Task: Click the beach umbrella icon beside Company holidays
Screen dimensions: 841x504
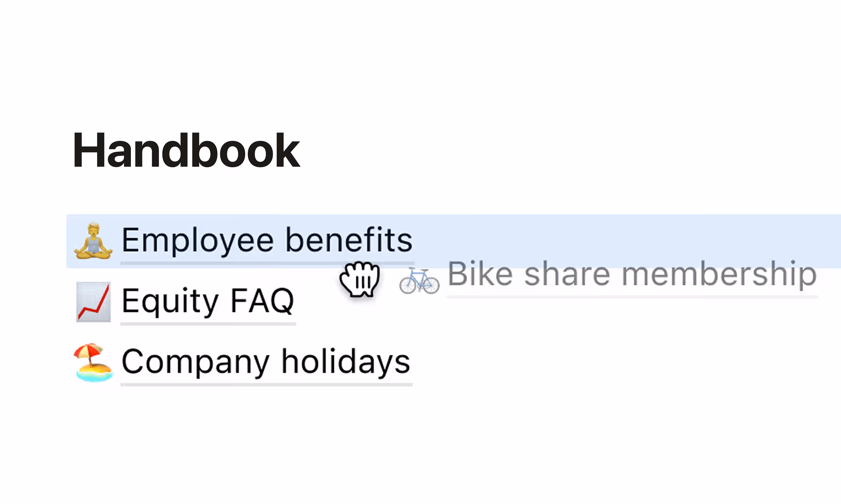Action: pos(93,362)
